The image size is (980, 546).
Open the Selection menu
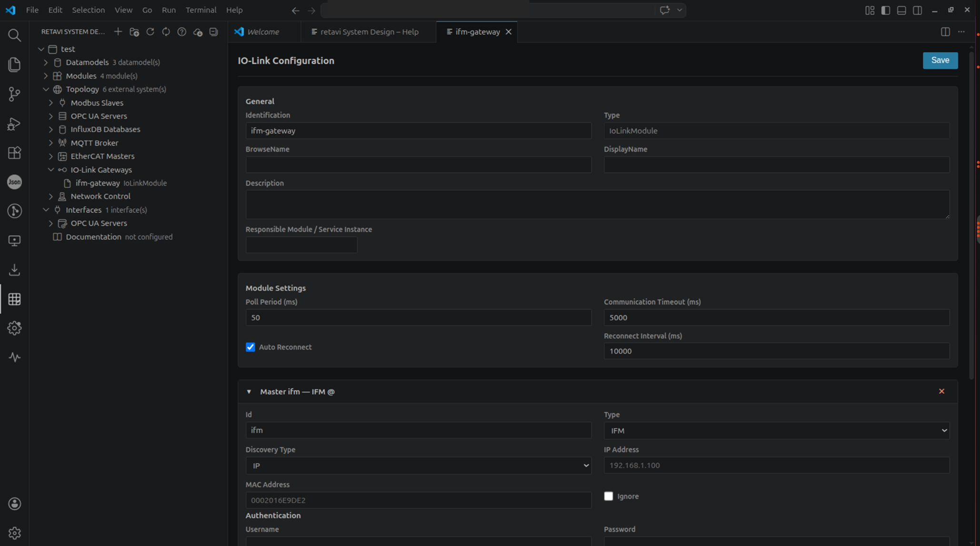pyautogui.click(x=88, y=10)
